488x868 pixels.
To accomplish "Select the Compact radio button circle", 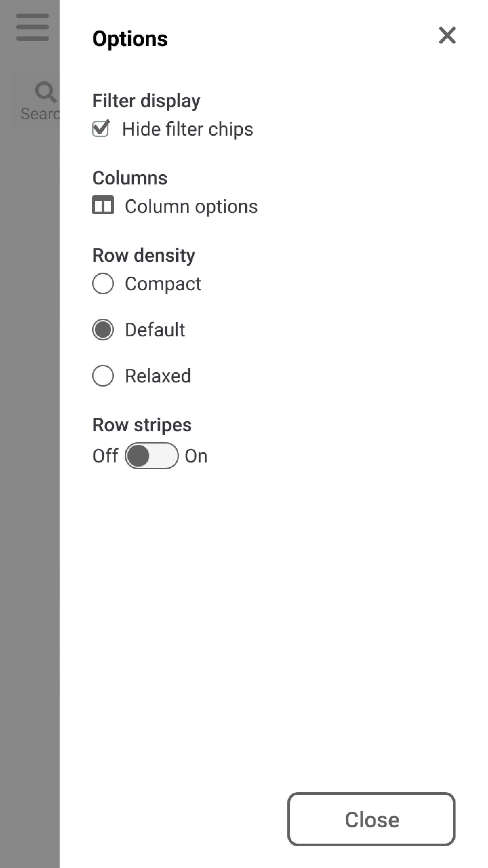I will [103, 283].
